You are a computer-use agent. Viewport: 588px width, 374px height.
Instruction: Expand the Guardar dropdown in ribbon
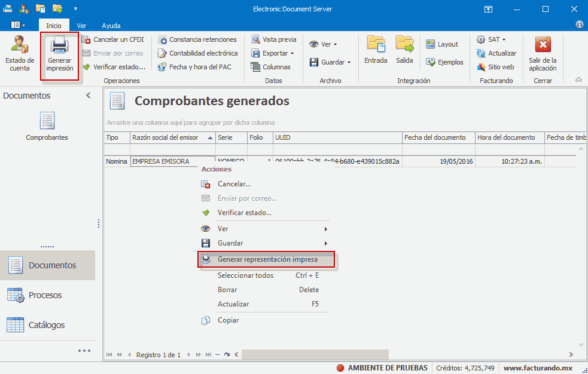pyautogui.click(x=330, y=62)
